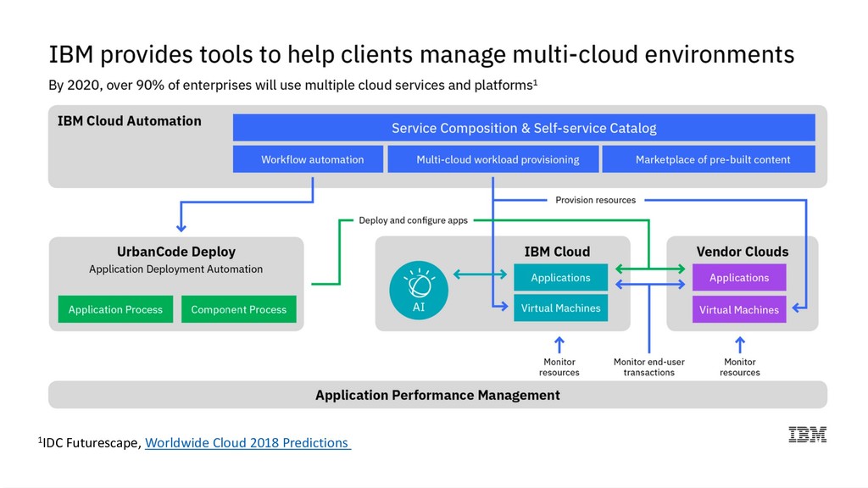This screenshot has width=868, height=488.
Task: Select IBM Cloud Applications teal box
Action: (561, 278)
